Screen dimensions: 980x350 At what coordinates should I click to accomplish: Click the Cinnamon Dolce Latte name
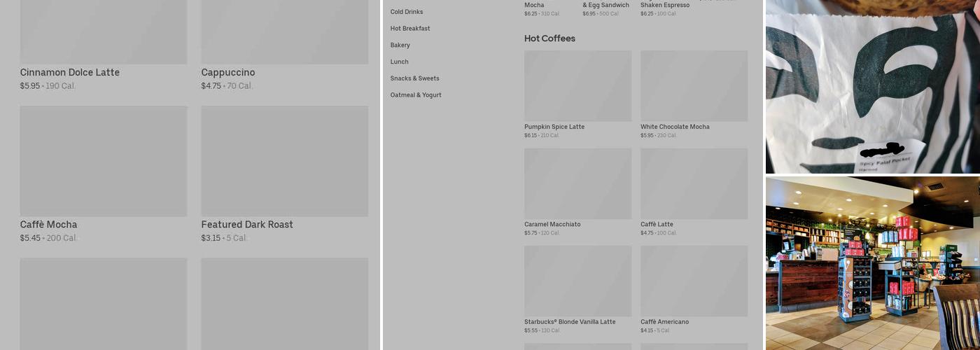point(70,72)
